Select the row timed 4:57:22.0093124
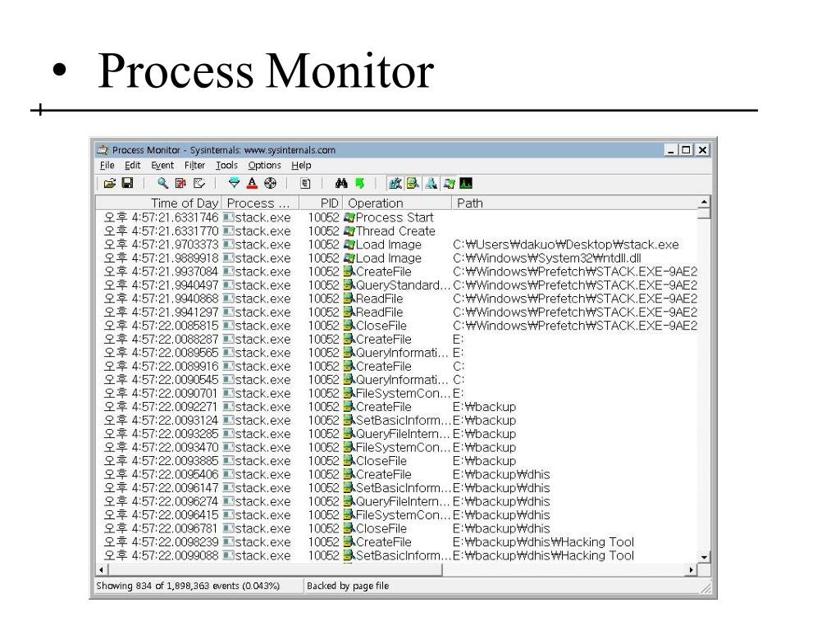 tap(396, 421)
